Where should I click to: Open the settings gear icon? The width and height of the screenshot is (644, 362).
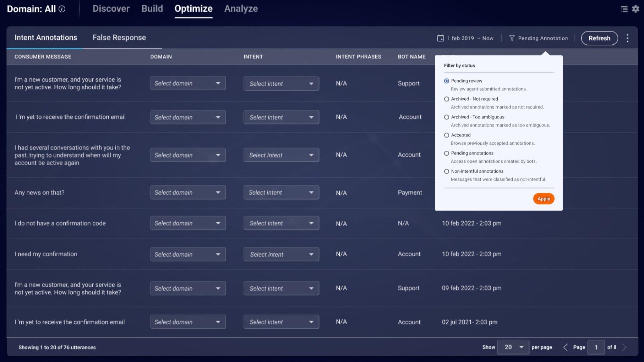click(x=635, y=9)
